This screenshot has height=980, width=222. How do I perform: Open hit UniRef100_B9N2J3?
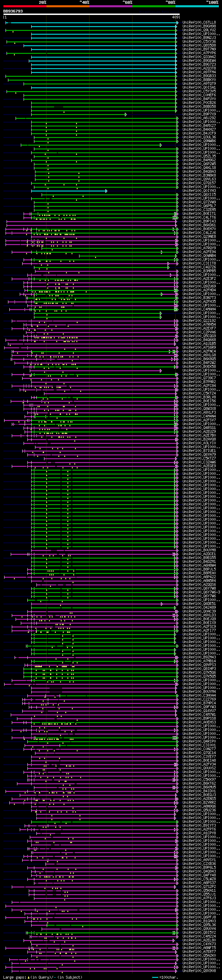199,38
